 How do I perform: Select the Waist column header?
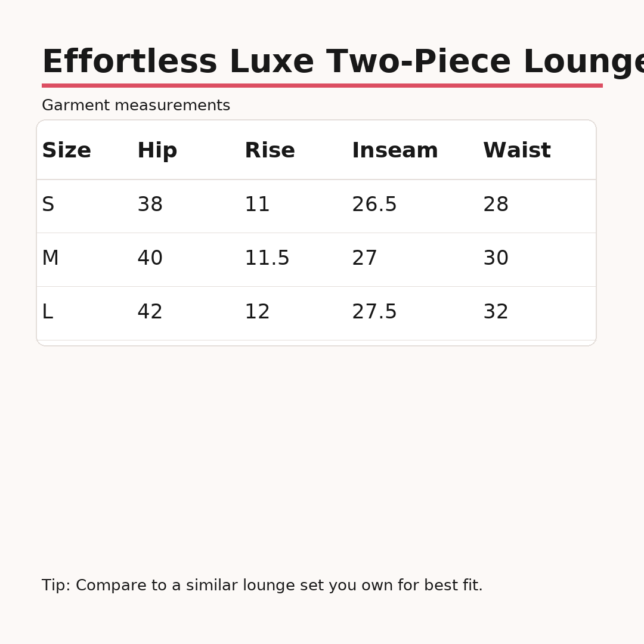coord(516,151)
